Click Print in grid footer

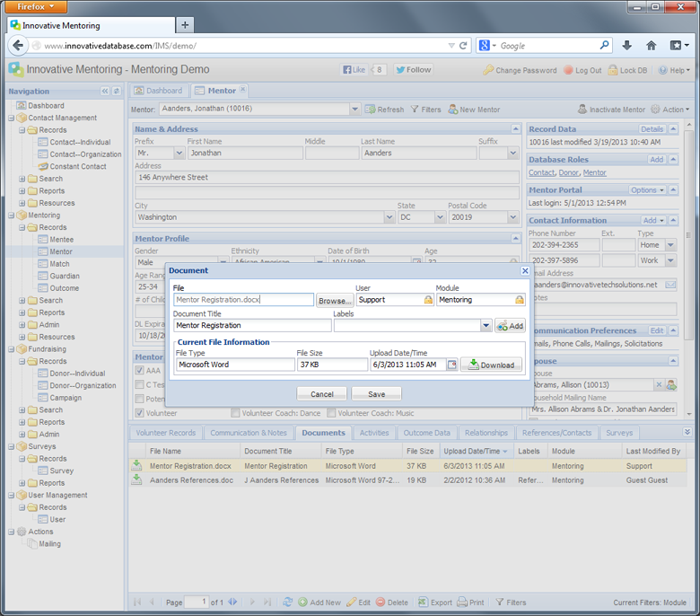[470, 603]
